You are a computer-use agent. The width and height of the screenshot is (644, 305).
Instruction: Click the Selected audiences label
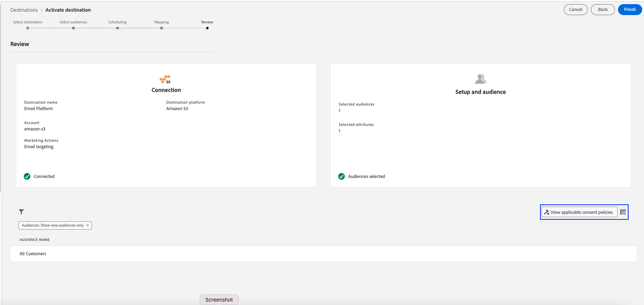click(356, 104)
